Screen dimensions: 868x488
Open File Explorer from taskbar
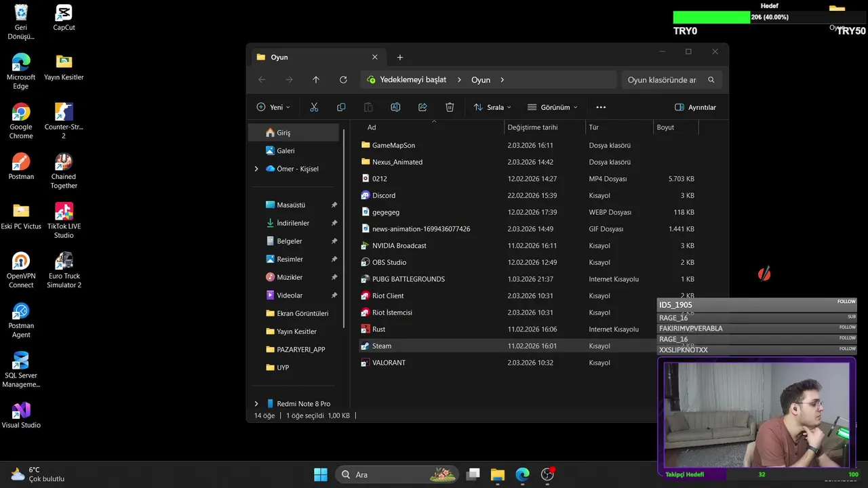(498, 474)
